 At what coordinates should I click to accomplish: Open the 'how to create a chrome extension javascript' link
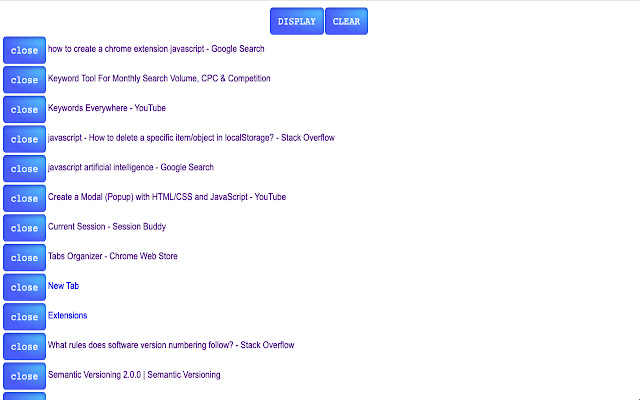point(156,49)
